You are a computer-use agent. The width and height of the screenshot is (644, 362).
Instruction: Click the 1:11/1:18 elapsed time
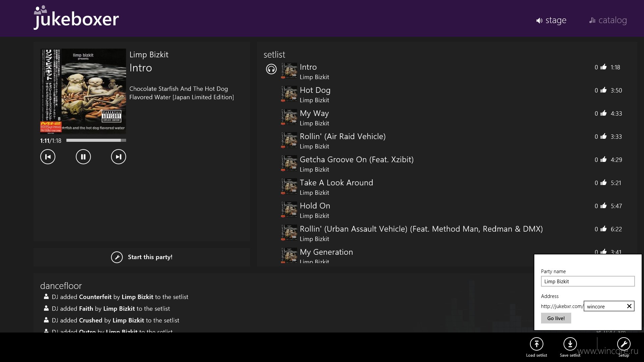(x=51, y=141)
